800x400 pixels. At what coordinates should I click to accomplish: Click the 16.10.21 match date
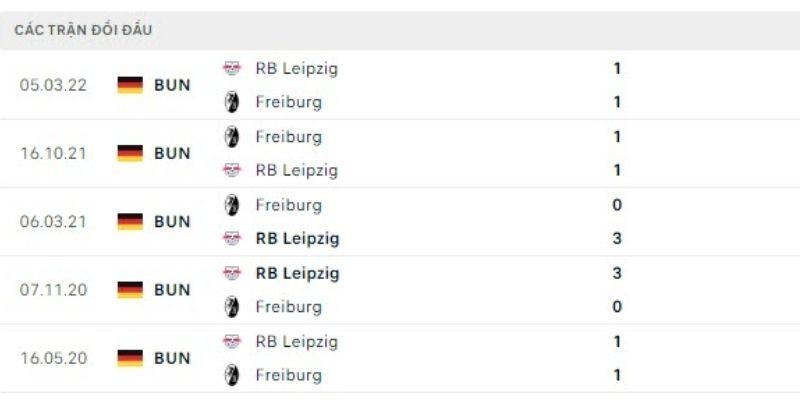53,153
